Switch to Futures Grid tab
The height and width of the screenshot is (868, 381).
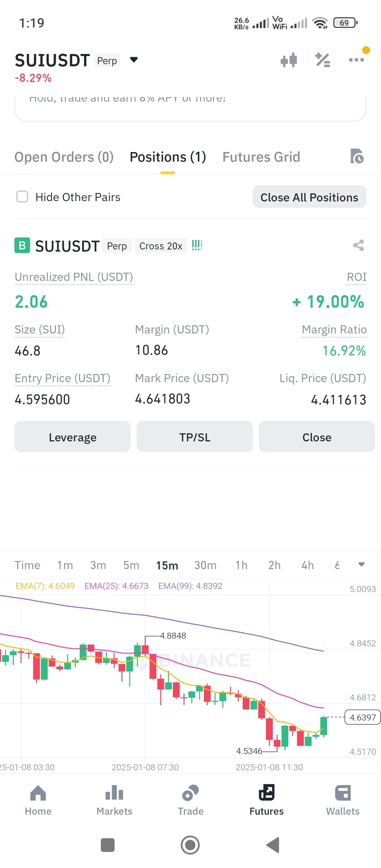click(261, 157)
